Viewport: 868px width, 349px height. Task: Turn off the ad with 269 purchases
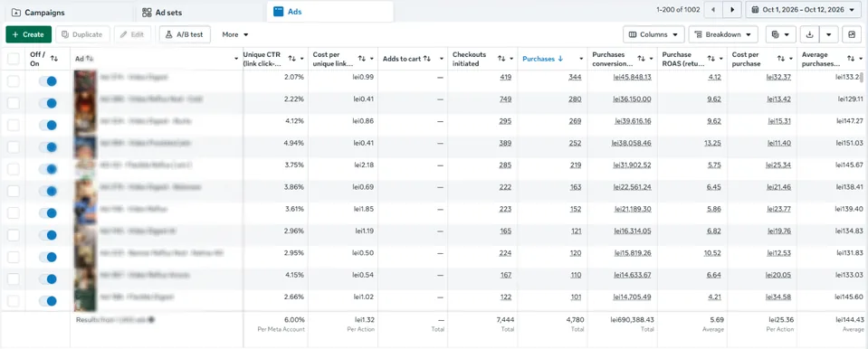tap(48, 125)
